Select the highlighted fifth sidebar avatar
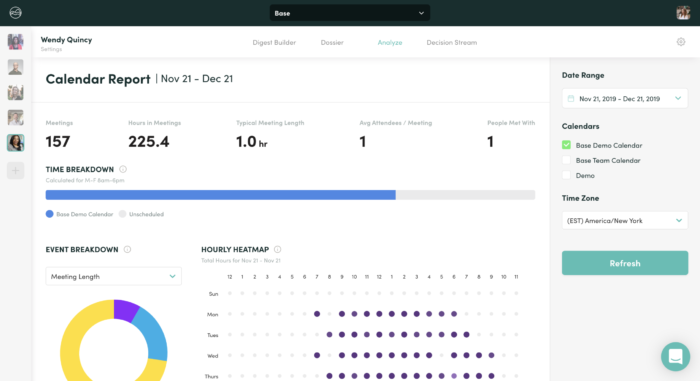Image resolution: width=700 pixels, height=381 pixels. tap(16, 143)
